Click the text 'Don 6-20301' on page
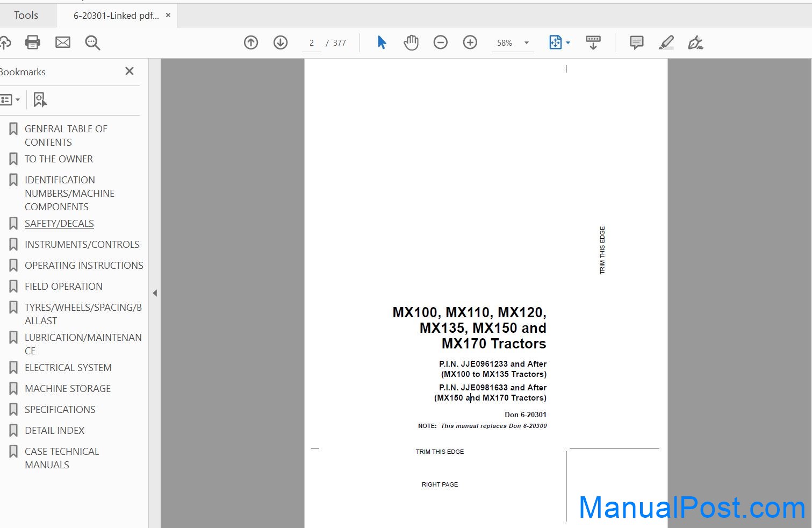 (526, 415)
